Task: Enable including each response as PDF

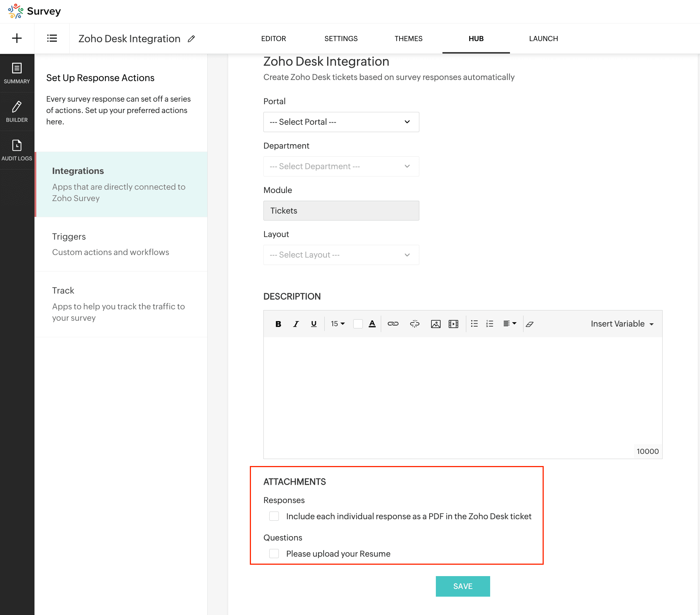Action: click(x=274, y=516)
